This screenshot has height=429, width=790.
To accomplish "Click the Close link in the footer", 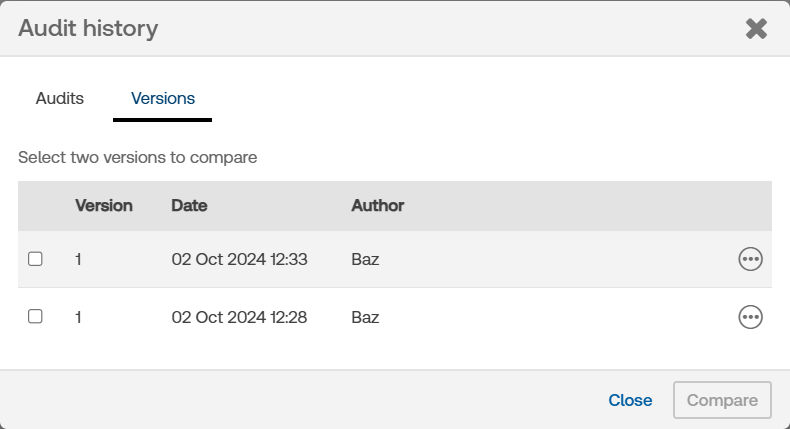I will click(x=630, y=400).
